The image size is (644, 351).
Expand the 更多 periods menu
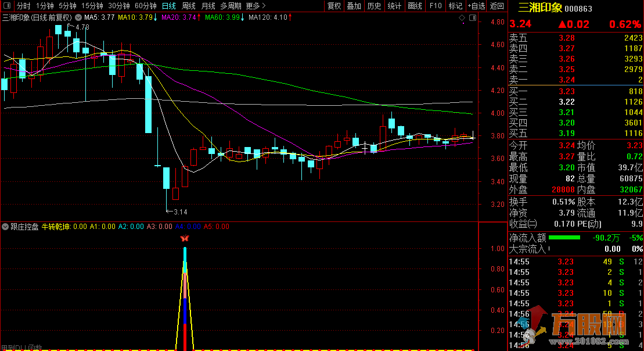pos(256,6)
